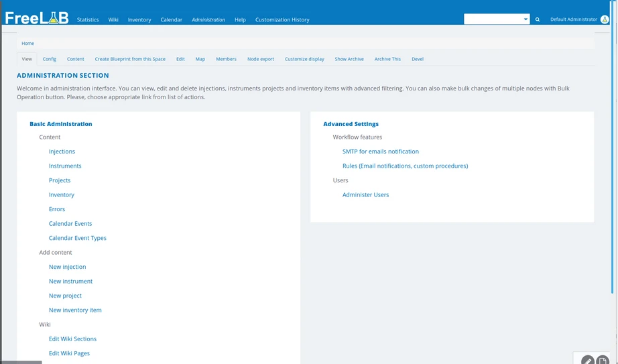This screenshot has height=364, width=618.
Task: Click the Show Archive tab
Action: pyautogui.click(x=349, y=59)
